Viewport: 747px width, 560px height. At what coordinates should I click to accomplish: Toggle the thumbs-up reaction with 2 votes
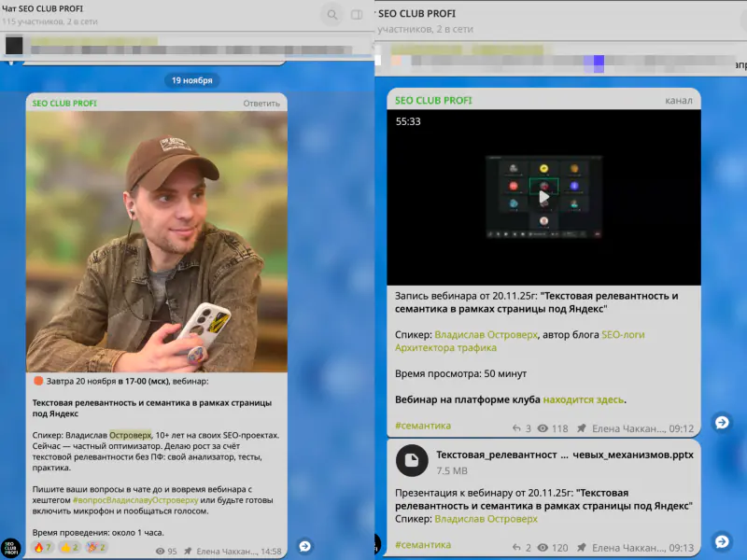69,547
